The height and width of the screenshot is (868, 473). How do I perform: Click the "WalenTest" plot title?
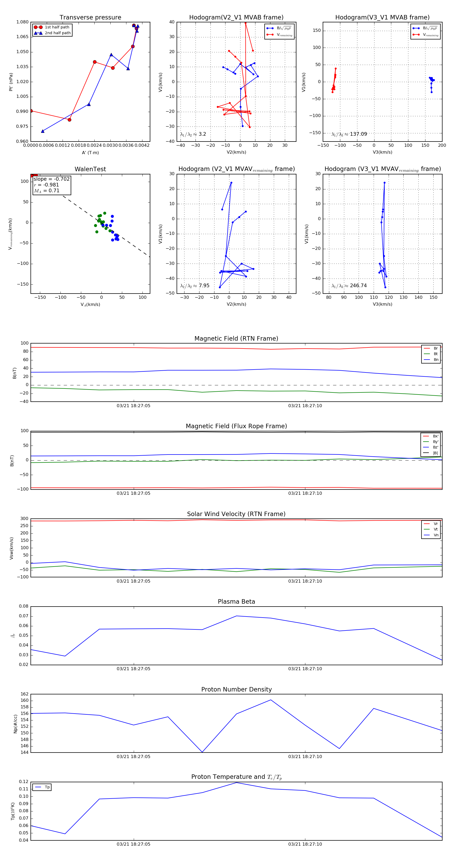click(x=90, y=169)
